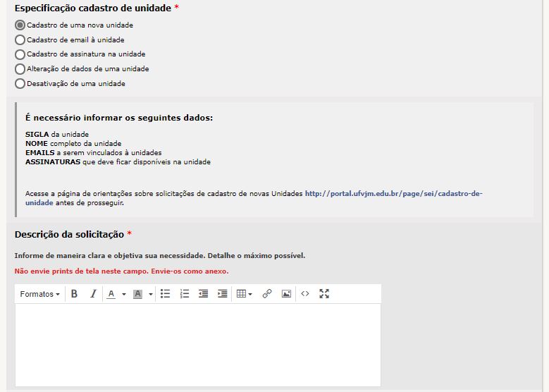This screenshot has width=549, height=392.
Task: Click the insert link icon
Action: [x=267, y=294]
